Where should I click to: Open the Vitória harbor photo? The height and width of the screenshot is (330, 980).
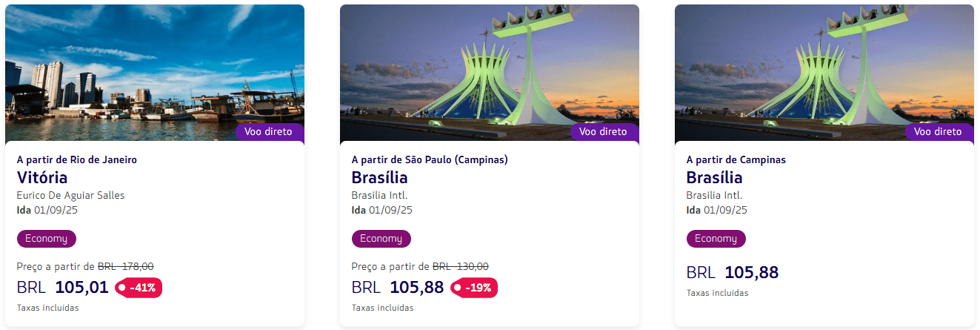pos(154,67)
